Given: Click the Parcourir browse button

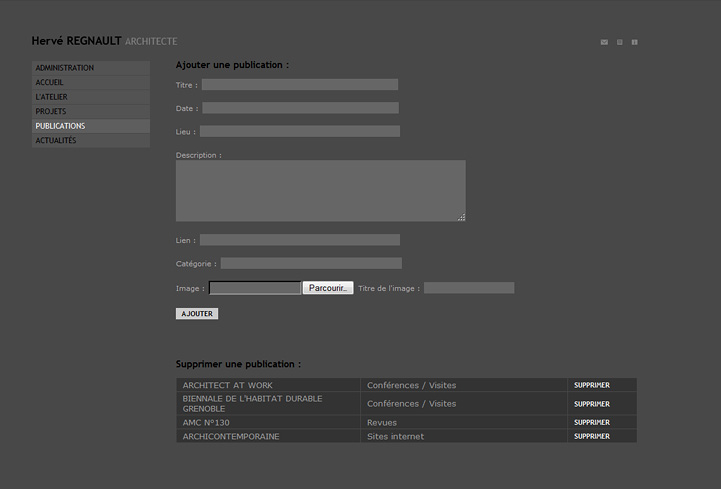Looking at the screenshot, I should click(328, 288).
